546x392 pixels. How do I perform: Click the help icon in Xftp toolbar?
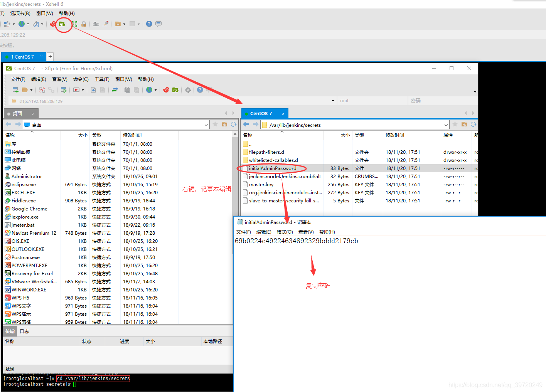point(200,90)
